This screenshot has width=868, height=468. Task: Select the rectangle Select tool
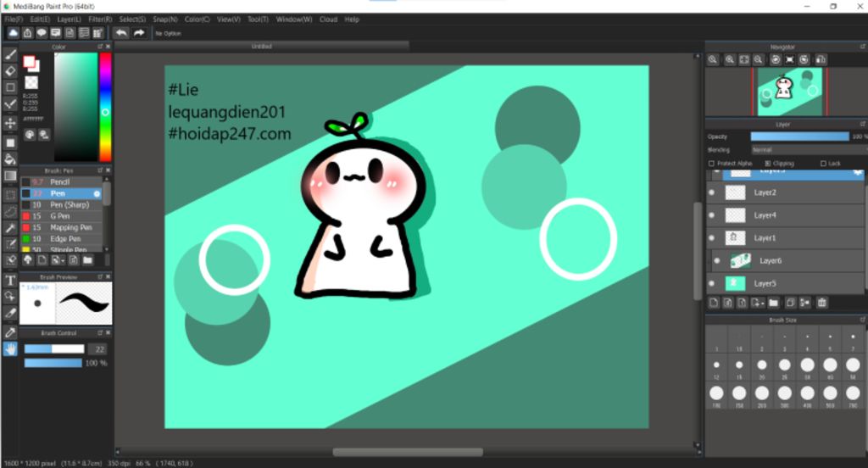tap(10, 195)
